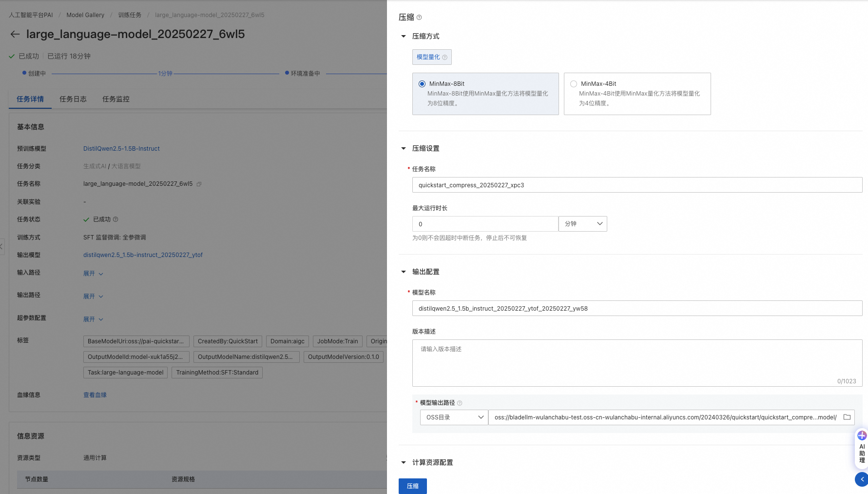Image resolution: width=868 pixels, height=494 pixels.
Task: Open the OSS folder browser icon
Action: coord(847,417)
